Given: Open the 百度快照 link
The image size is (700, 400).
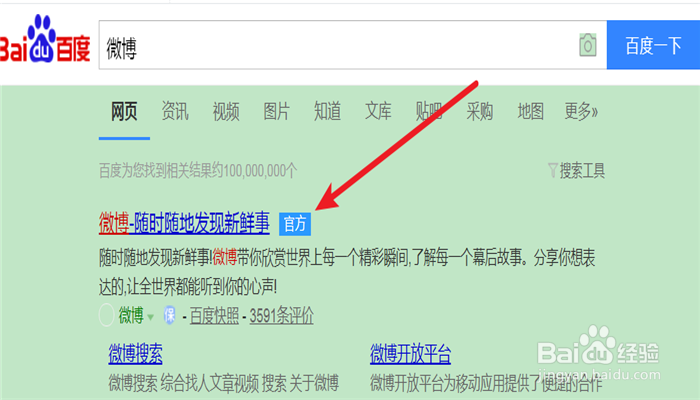Looking at the screenshot, I should tap(214, 316).
